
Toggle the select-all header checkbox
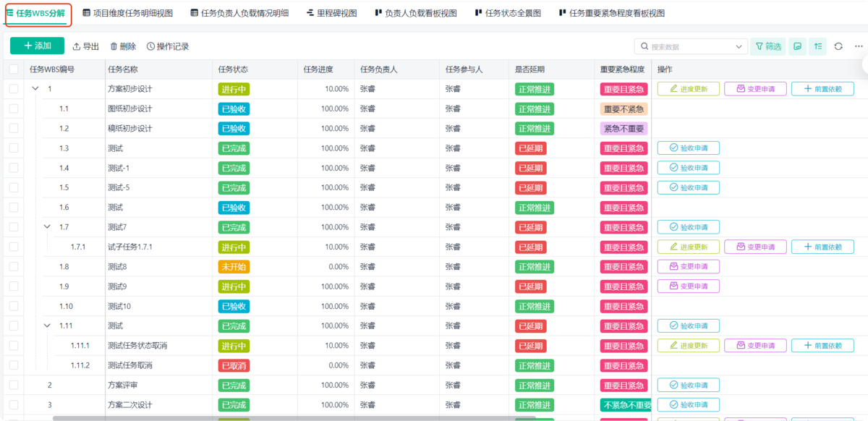click(x=14, y=69)
